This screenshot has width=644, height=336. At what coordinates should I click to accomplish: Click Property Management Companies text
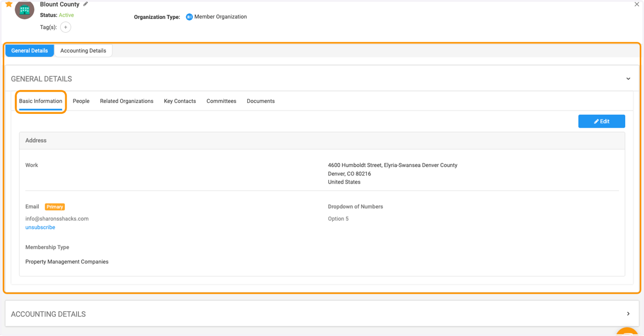[x=67, y=262]
